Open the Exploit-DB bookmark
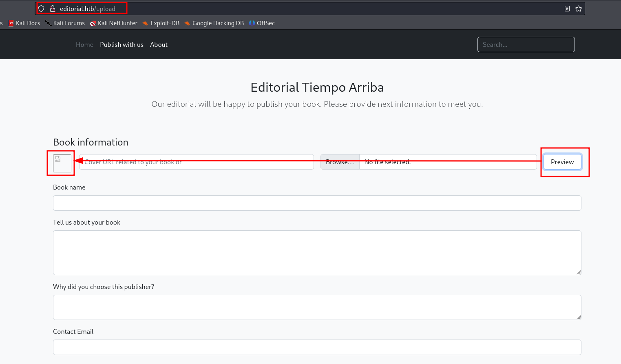621x364 pixels. point(161,23)
